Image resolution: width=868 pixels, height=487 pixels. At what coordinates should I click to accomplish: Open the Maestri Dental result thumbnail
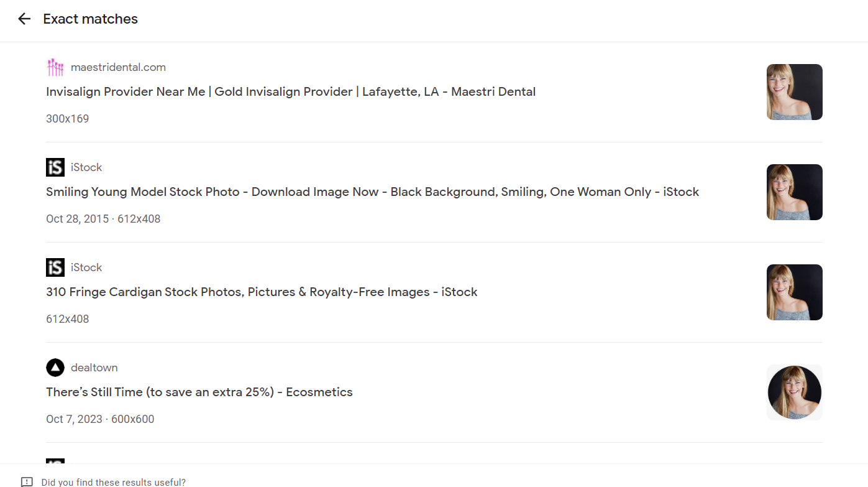[x=795, y=92]
